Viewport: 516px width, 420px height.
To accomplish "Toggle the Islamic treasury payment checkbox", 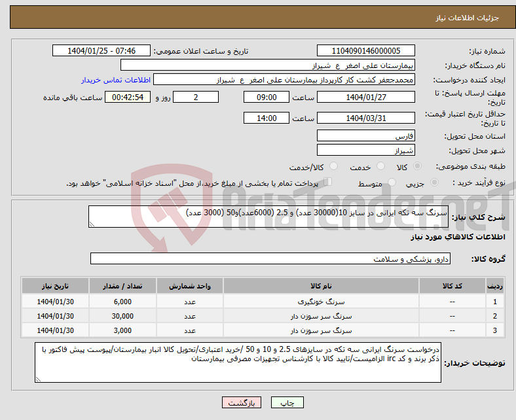I will 327,182.
